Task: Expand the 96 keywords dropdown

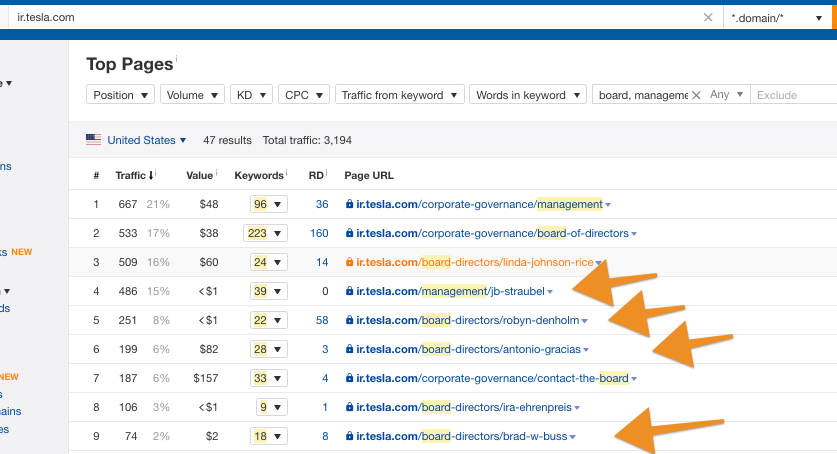Action: (x=269, y=204)
